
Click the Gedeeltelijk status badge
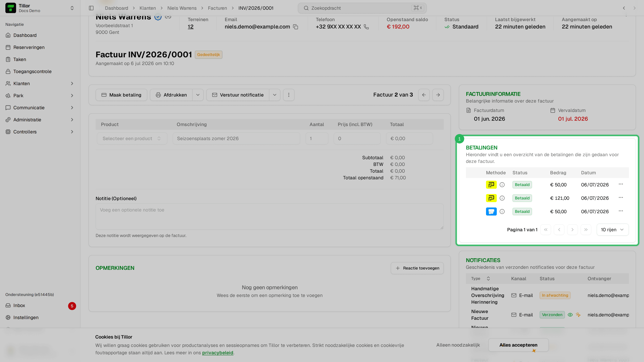[x=208, y=54]
